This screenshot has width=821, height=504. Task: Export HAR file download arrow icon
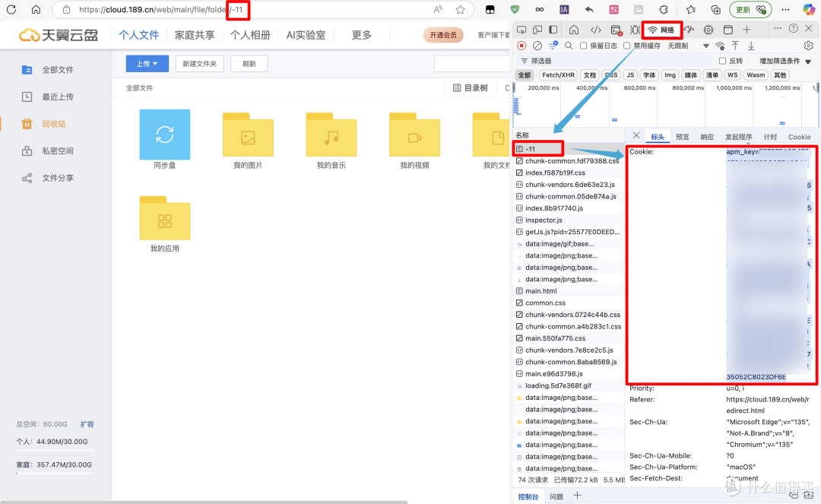751,46
